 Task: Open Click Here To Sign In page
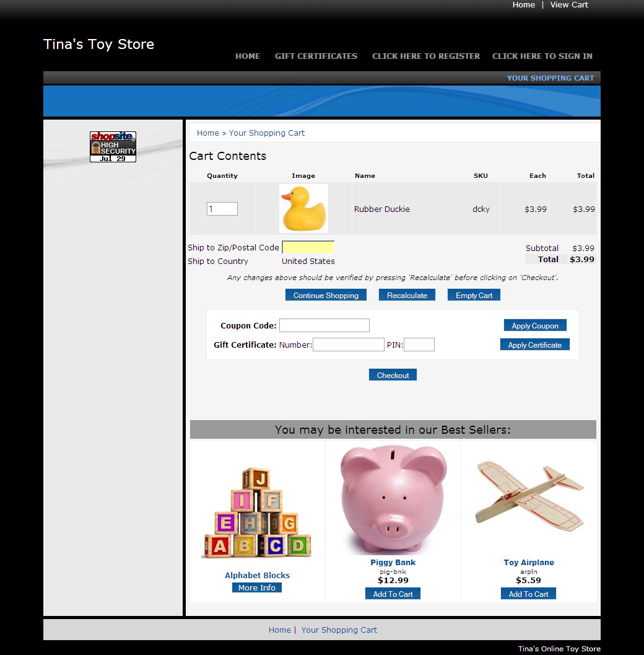coord(542,56)
